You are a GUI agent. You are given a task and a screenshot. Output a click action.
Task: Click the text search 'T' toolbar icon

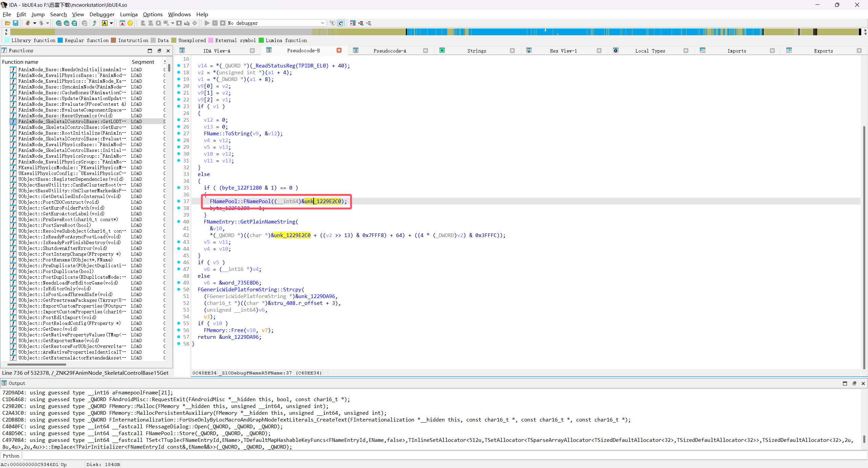point(66,23)
